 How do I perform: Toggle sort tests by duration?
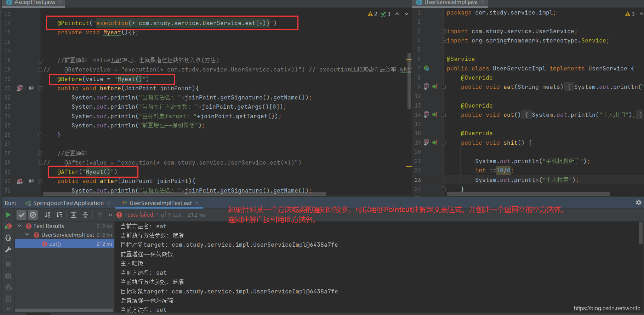(x=59, y=215)
